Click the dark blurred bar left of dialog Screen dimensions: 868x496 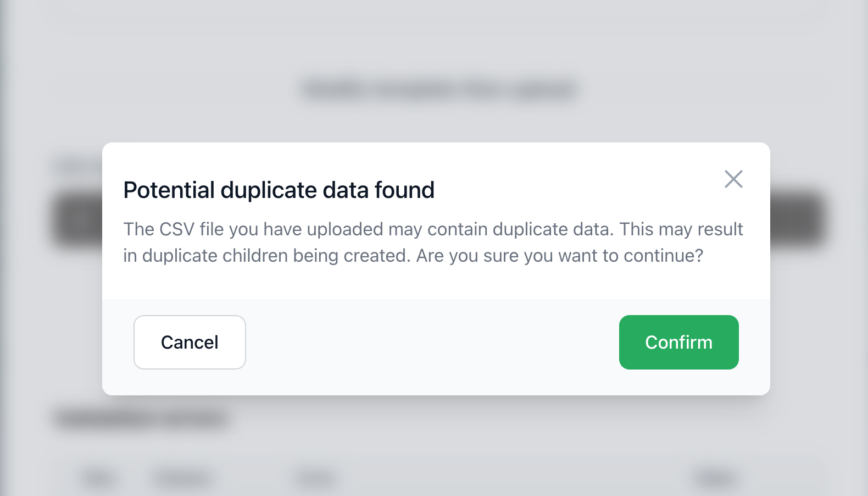coord(78,220)
